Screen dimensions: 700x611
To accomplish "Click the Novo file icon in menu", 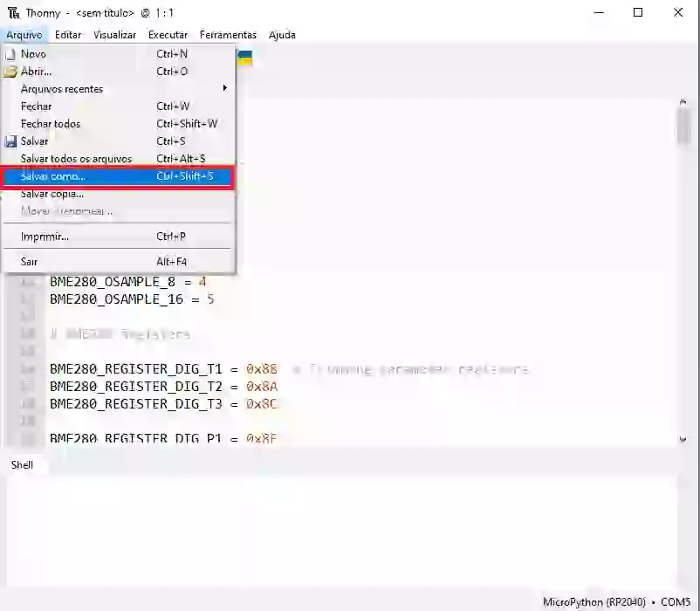I will (x=10, y=54).
